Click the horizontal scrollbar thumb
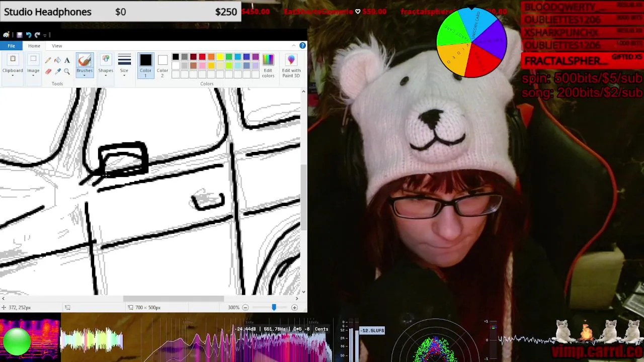Viewport: 644px width, 362px height. click(x=173, y=299)
